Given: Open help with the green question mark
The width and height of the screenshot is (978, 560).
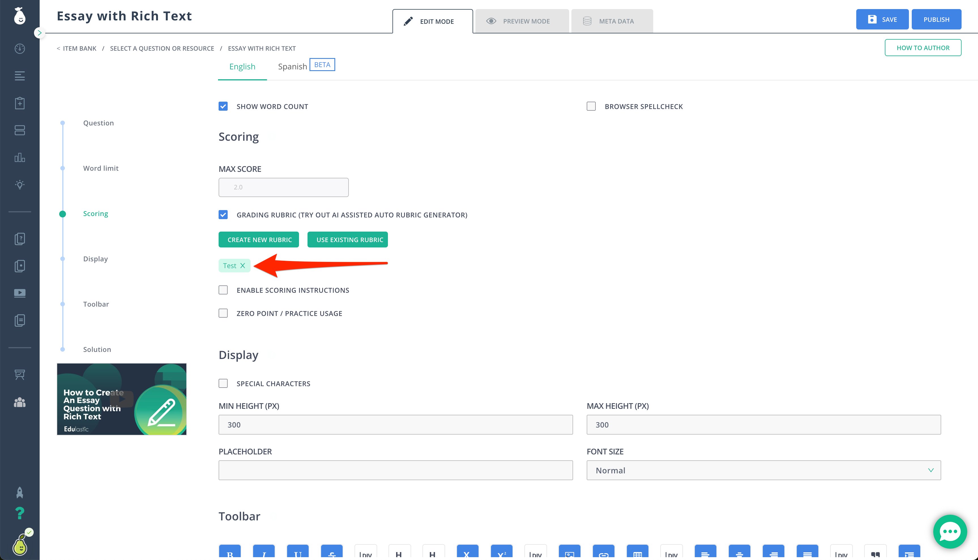Looking at the screenshot, I should tap(20, 513).
